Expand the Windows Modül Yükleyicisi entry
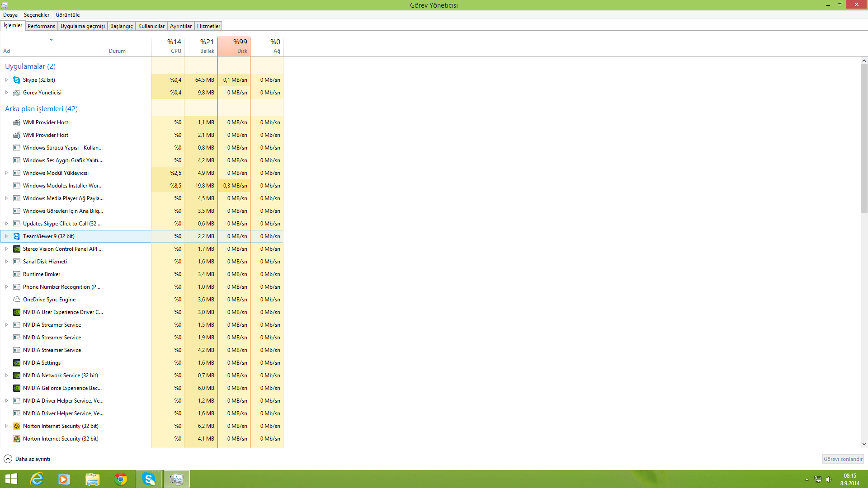868x488 pixels. (6, 173)
